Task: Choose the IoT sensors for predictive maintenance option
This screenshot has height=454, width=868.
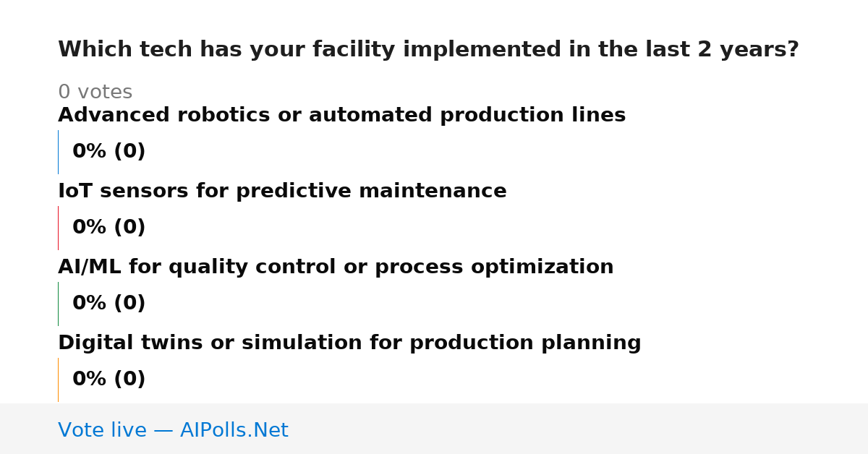Action: 282,192
